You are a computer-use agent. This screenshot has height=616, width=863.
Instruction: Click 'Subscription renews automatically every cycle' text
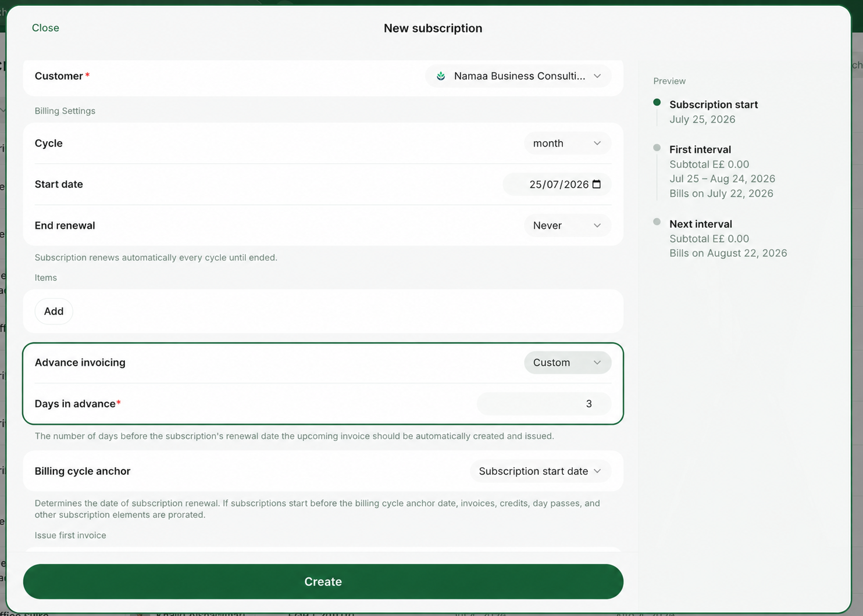click(156, 257)
